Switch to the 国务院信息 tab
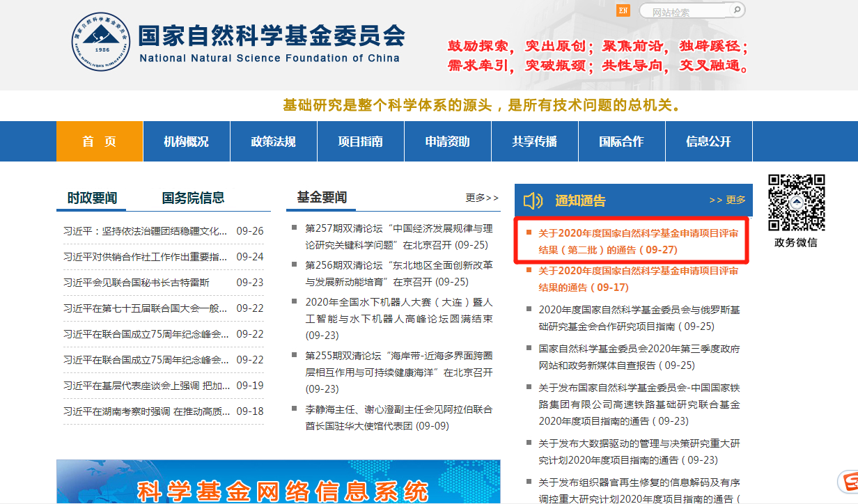 click(x=193, y=198)
